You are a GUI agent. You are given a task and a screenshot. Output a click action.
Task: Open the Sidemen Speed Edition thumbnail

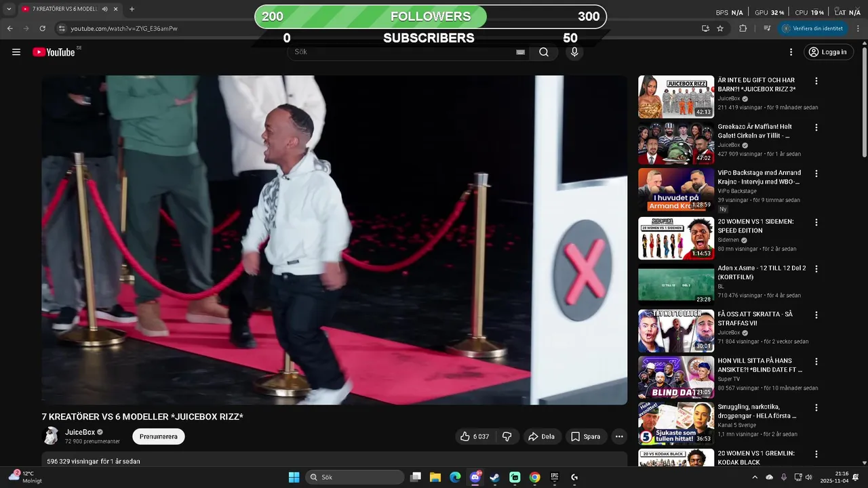click(676, 238)
